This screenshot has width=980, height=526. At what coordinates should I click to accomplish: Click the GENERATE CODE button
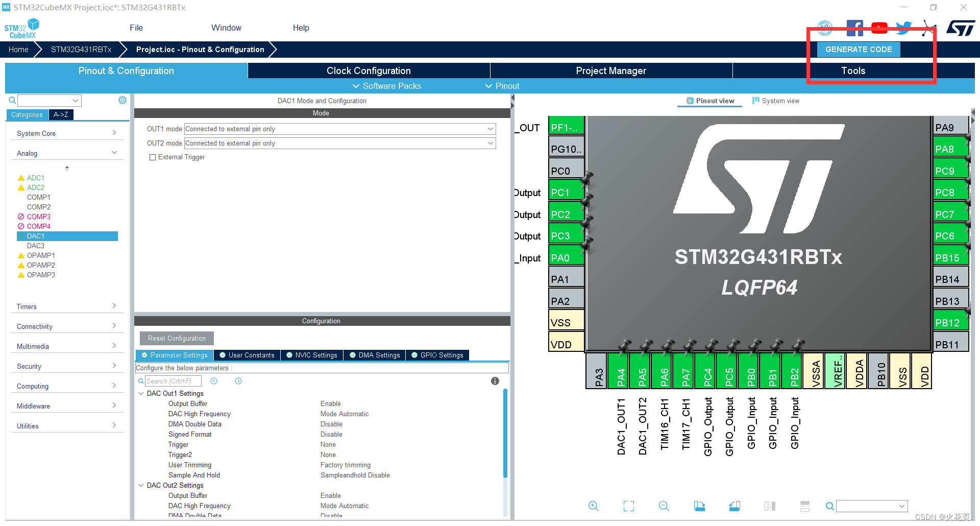[858, 50]
